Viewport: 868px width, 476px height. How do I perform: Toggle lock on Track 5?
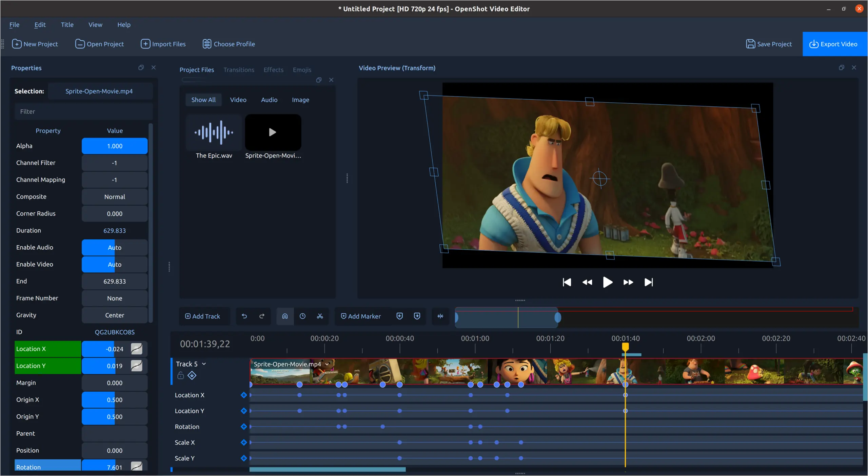[181, 375]
